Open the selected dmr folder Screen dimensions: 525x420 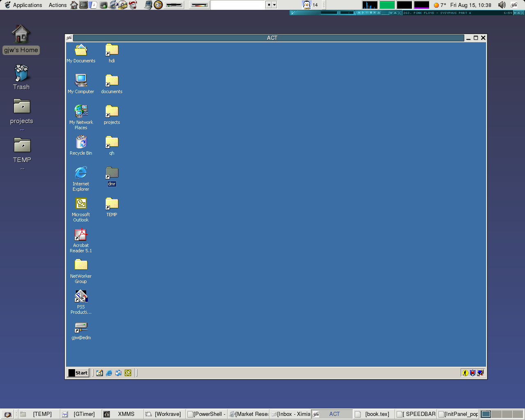[x=111, y=173]
